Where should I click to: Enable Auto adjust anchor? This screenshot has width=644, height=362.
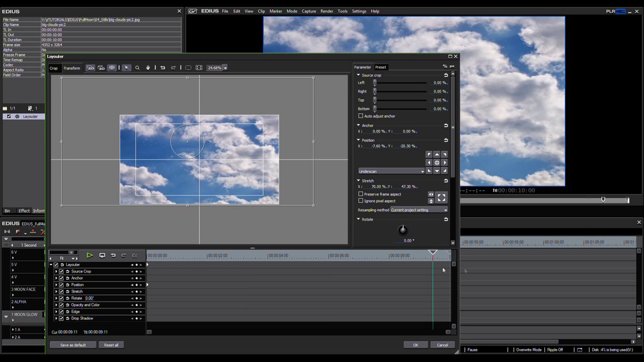(361, 116)
